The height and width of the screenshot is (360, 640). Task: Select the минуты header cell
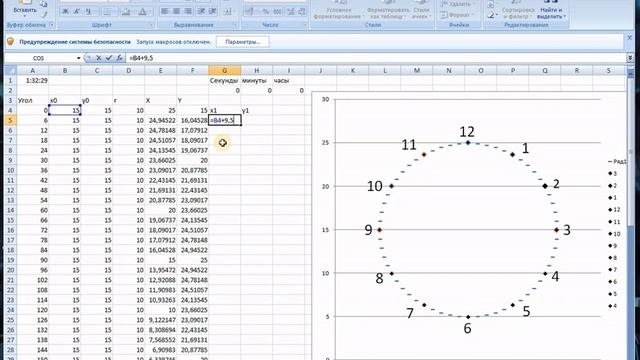[x=257, y=80]
